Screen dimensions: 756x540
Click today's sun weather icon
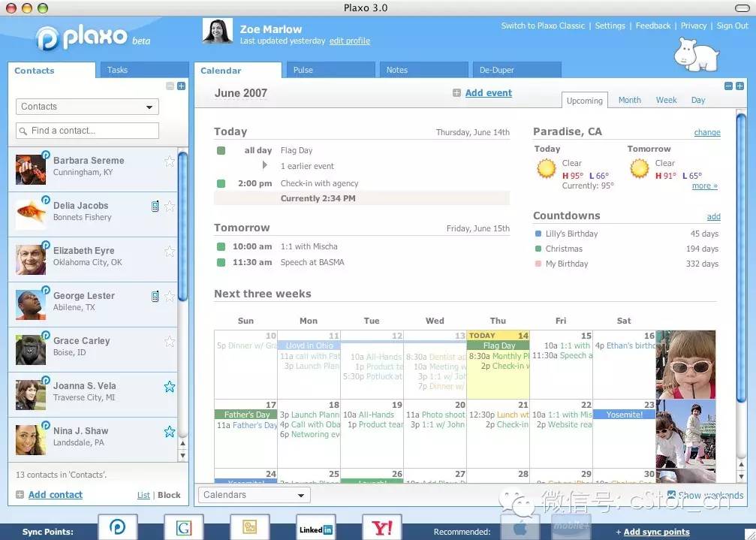coord(547,169)
